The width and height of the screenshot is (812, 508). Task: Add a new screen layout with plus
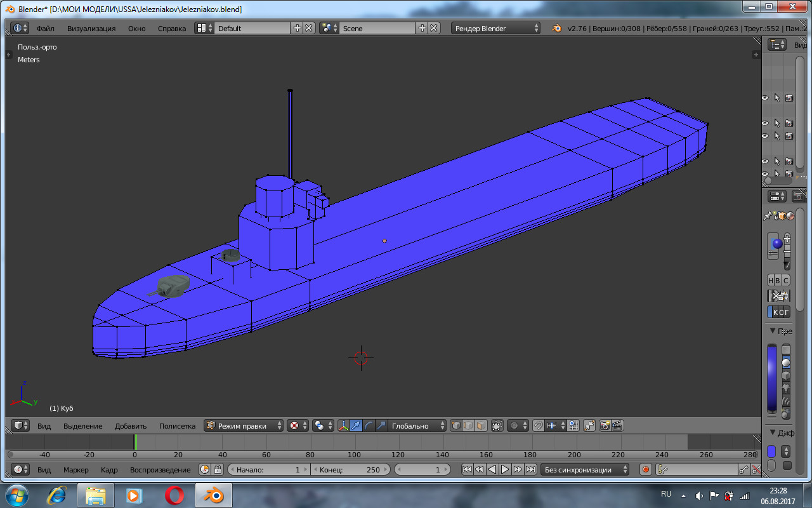coord(297,29)
